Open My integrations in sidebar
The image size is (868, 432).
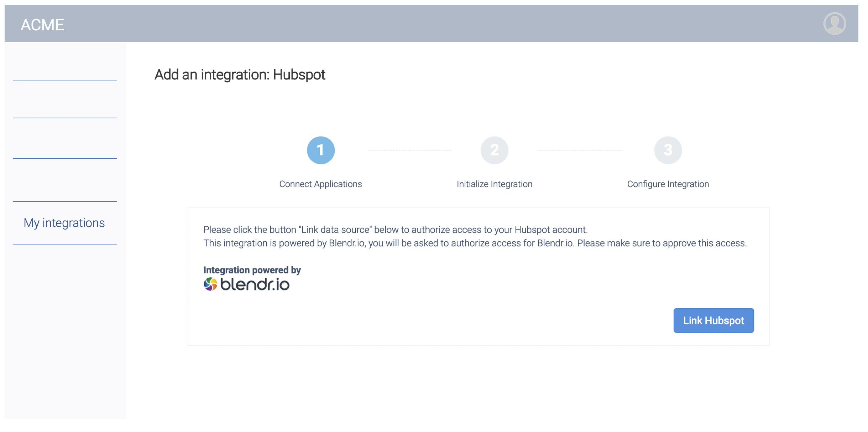[x=64, y=223]
